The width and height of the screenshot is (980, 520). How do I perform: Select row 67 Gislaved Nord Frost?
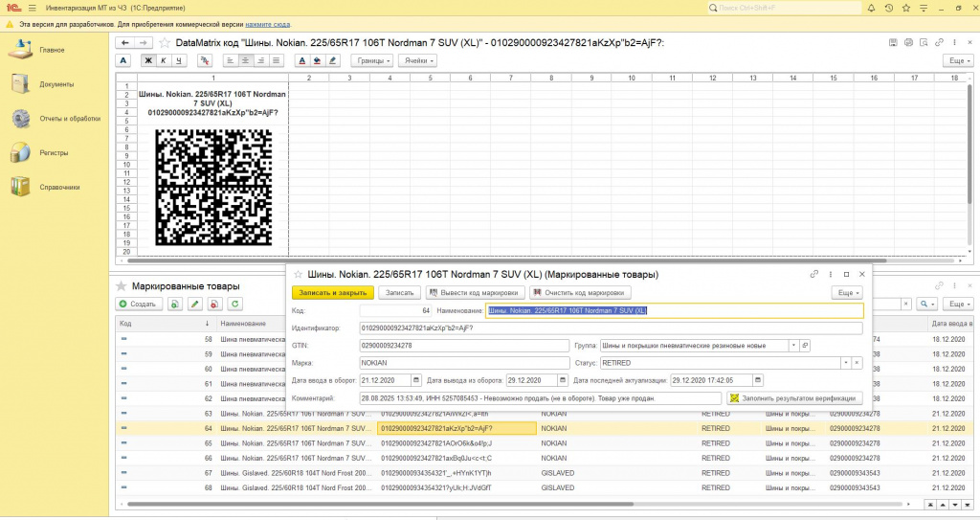click(x=544, y=473)
